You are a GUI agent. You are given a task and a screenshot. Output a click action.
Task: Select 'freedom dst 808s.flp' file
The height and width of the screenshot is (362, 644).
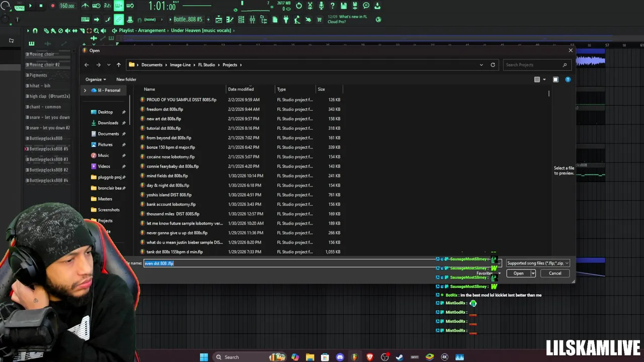(x=165, y=109)
